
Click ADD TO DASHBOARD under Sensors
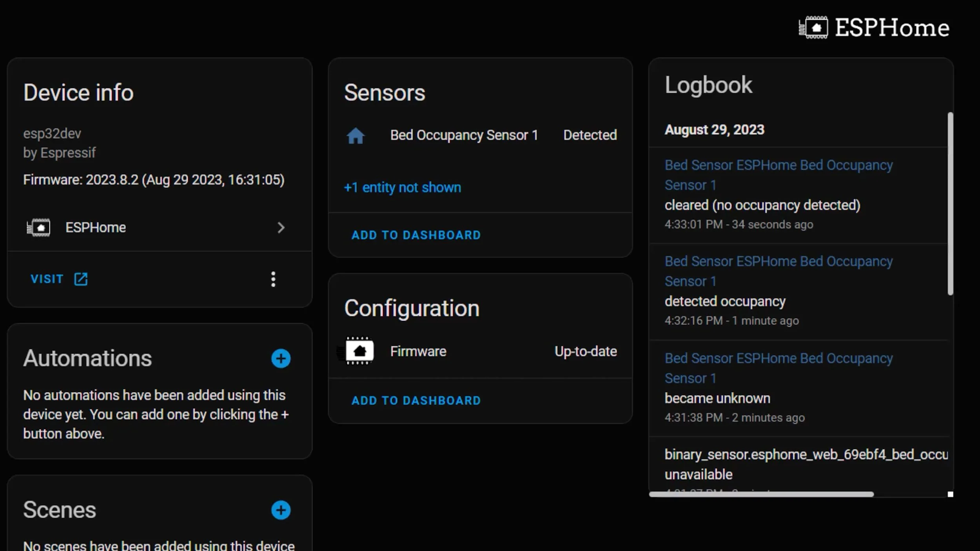[416, 235]
